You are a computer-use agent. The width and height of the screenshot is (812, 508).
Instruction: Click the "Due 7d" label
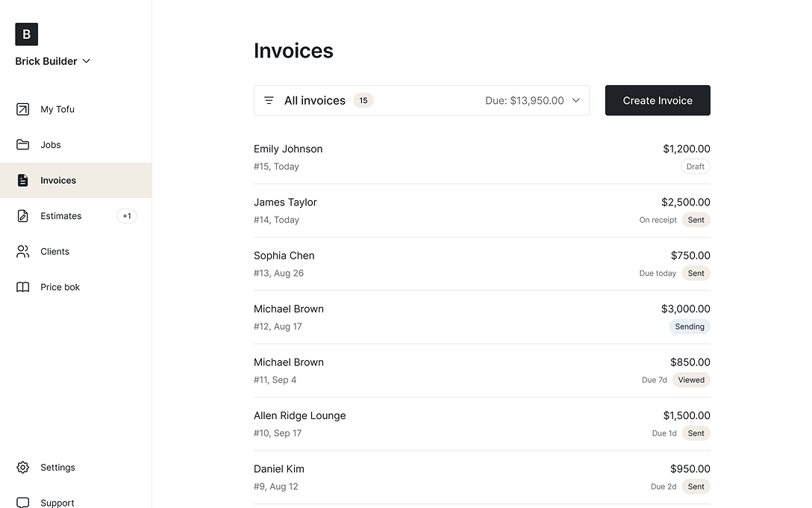coord(655,380)
